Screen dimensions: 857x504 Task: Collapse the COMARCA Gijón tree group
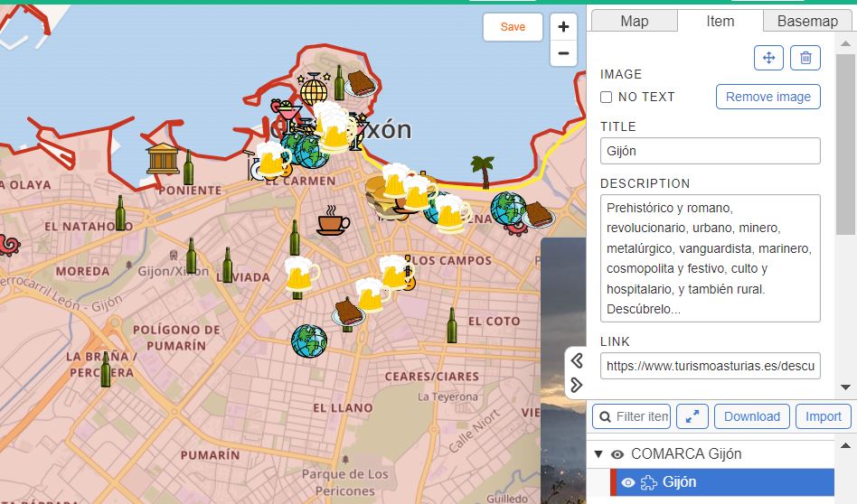598,454
